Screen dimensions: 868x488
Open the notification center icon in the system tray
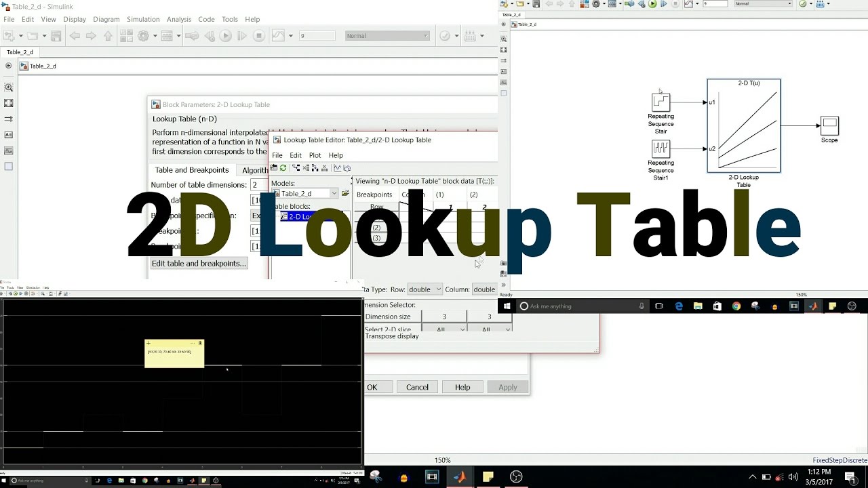850,477
